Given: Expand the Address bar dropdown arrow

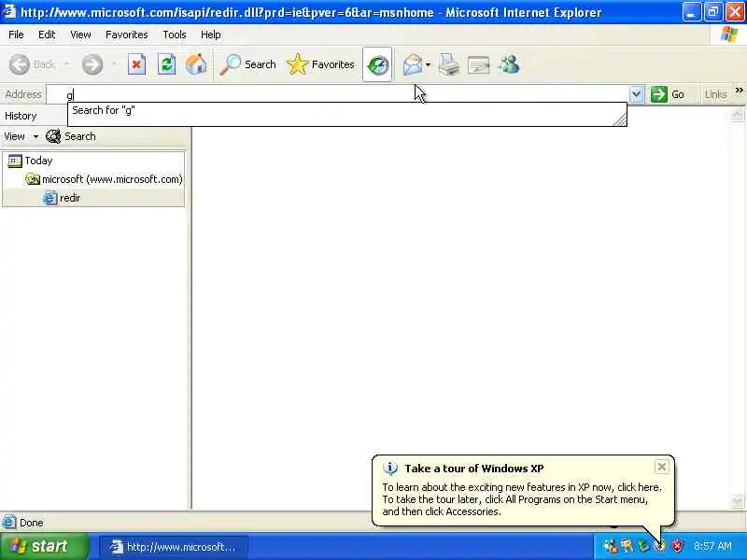Looking at the screenshot, I should coord(636,94).
